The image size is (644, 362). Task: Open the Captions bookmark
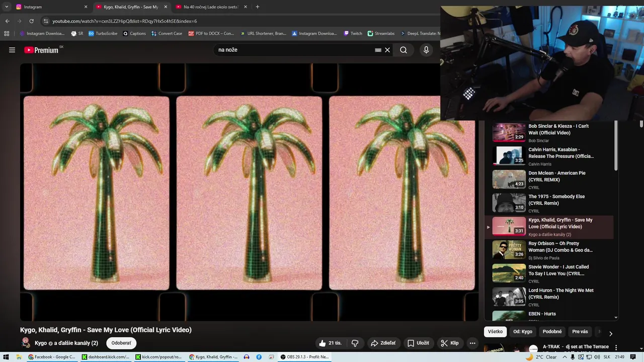coord(134,34)
